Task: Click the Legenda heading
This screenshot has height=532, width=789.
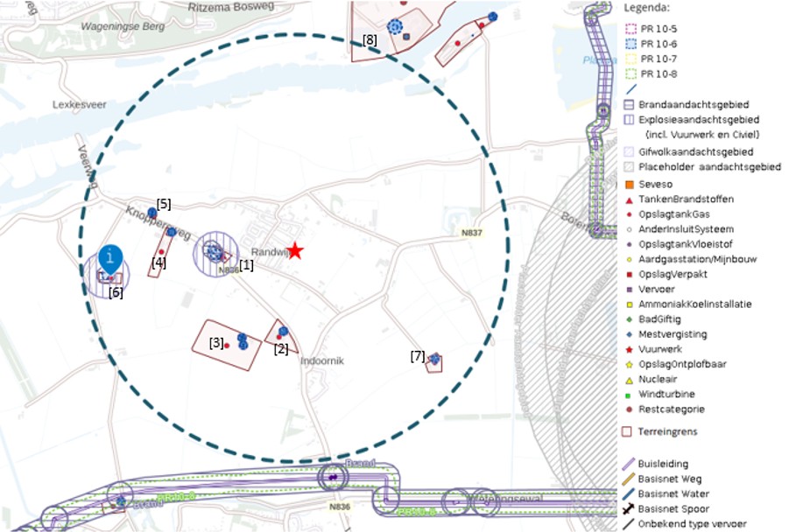Action: click(x=646, y=8)
